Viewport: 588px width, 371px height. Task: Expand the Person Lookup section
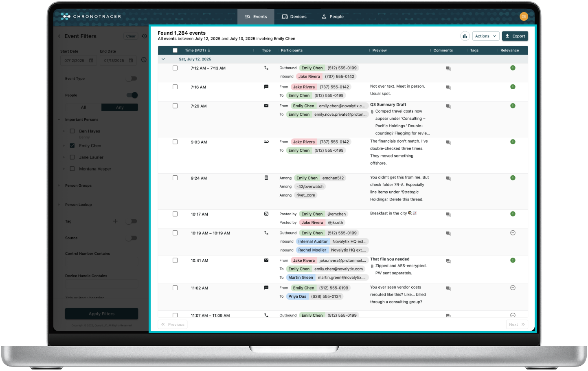pos(59,205)
